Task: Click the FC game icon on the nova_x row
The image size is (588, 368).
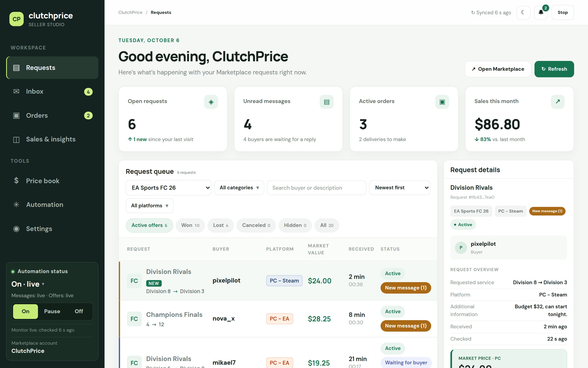Action: pos(134,319)
